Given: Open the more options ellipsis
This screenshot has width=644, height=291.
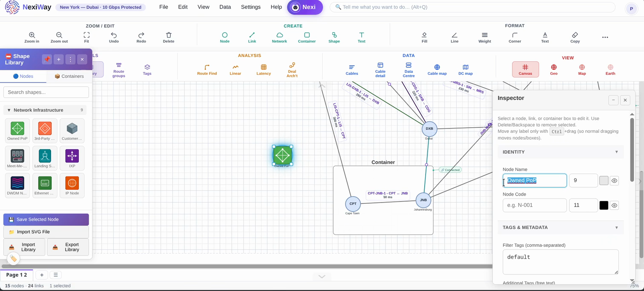Looking at the screenshot, I should tap(605, 37).
